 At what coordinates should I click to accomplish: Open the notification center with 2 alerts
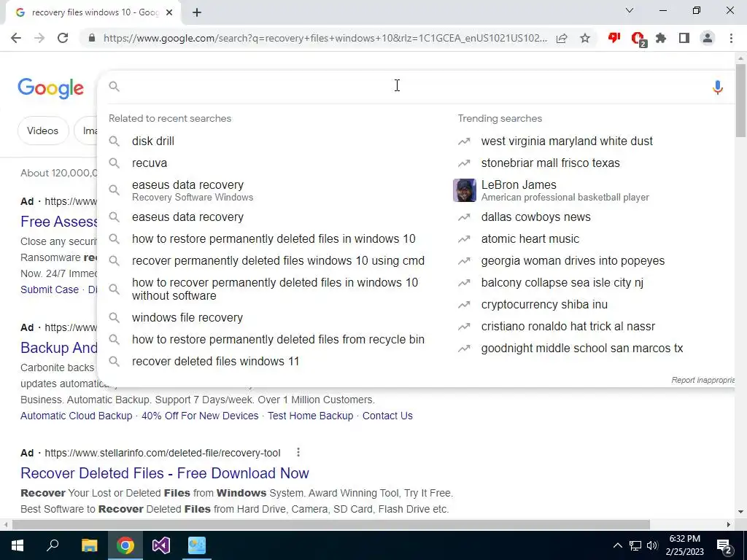click(724, 546)
